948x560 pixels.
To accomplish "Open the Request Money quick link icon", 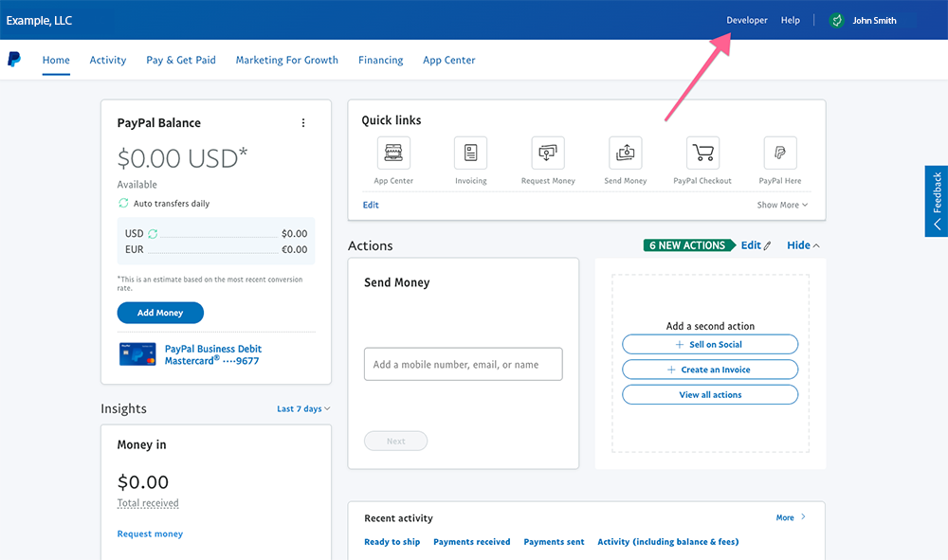I will coord(548,152).
